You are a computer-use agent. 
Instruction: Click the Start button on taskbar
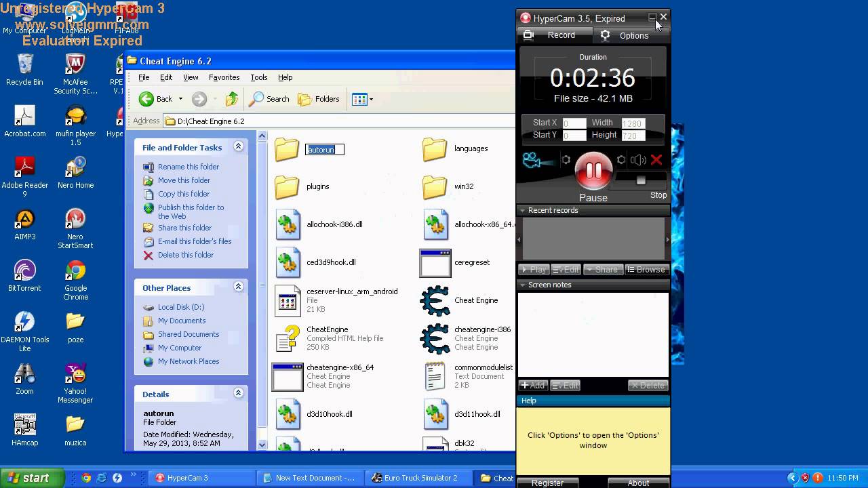pos(31,478)
